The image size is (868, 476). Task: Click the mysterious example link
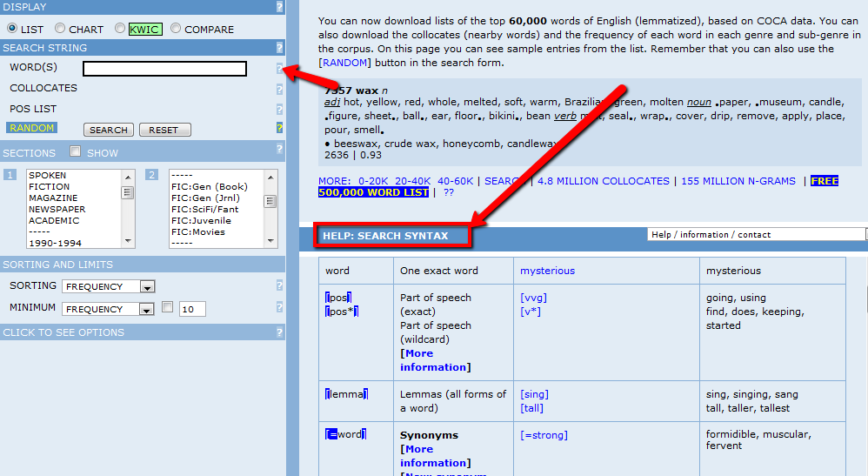[547, 271]
